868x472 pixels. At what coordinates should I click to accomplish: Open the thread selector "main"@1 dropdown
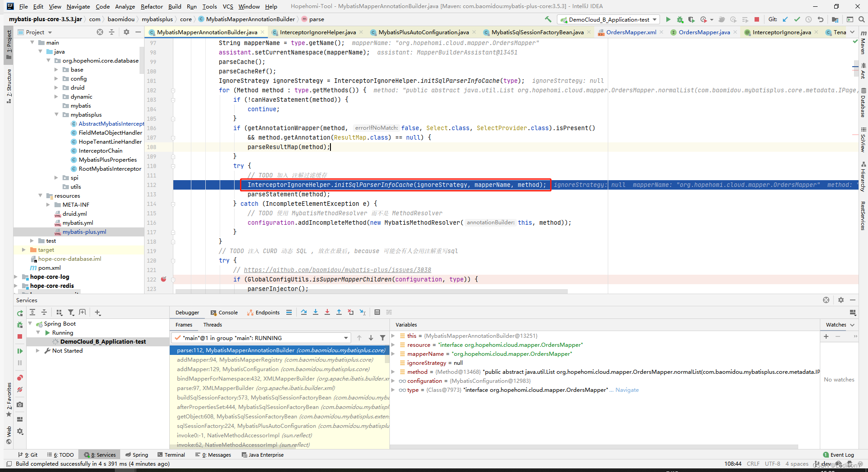(x=261, y=338)
